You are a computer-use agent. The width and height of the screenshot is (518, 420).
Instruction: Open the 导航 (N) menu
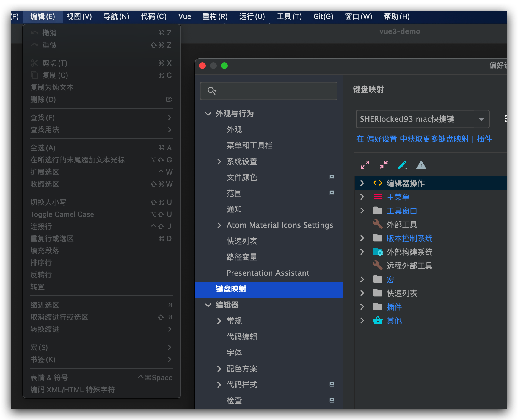[116, 16]
